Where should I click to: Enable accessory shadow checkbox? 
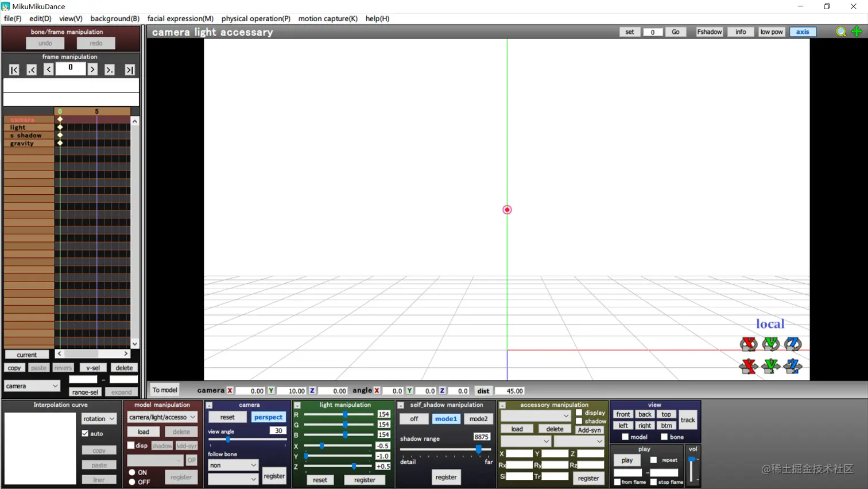(x=579, y=421)
